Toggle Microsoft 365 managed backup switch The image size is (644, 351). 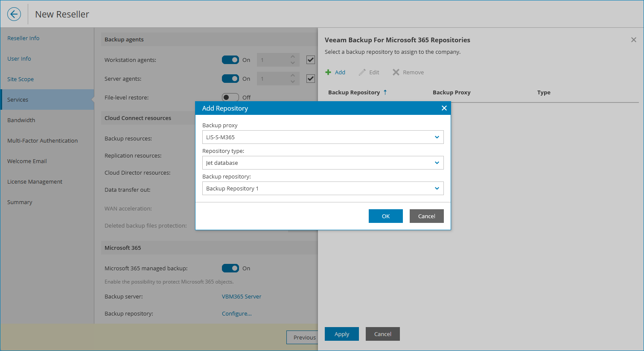(230, 268)
